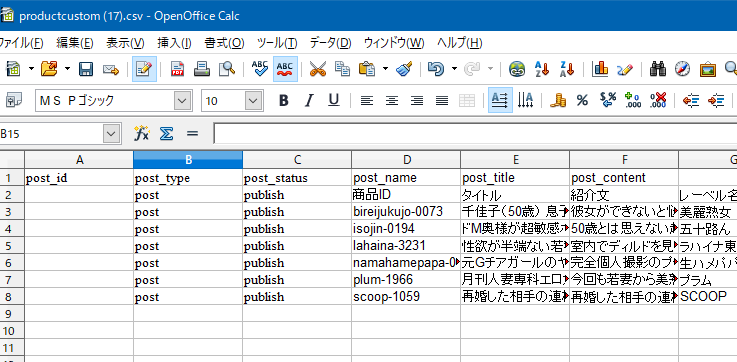Viewport: 737px width, 362px height.
Task: Open the font size dropdown
Action: point(254,101)
